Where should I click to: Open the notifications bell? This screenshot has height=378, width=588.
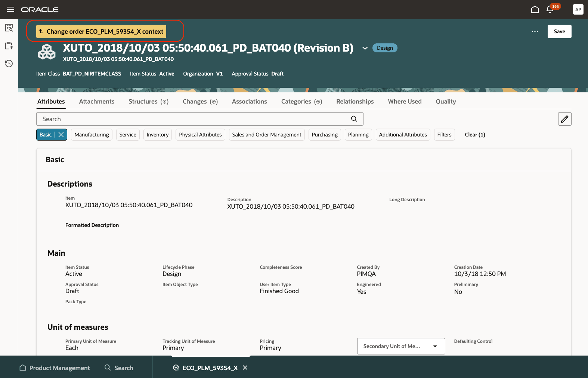tap(550, 9)
